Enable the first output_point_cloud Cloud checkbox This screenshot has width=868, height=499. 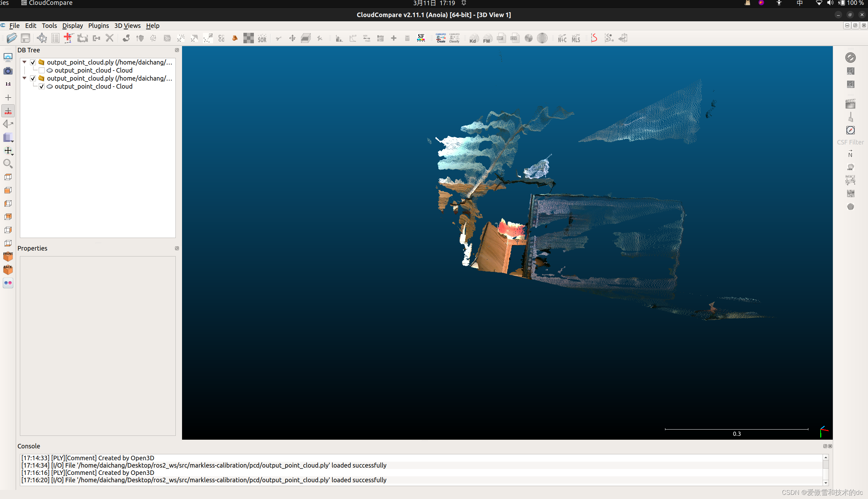coord(41,70)
